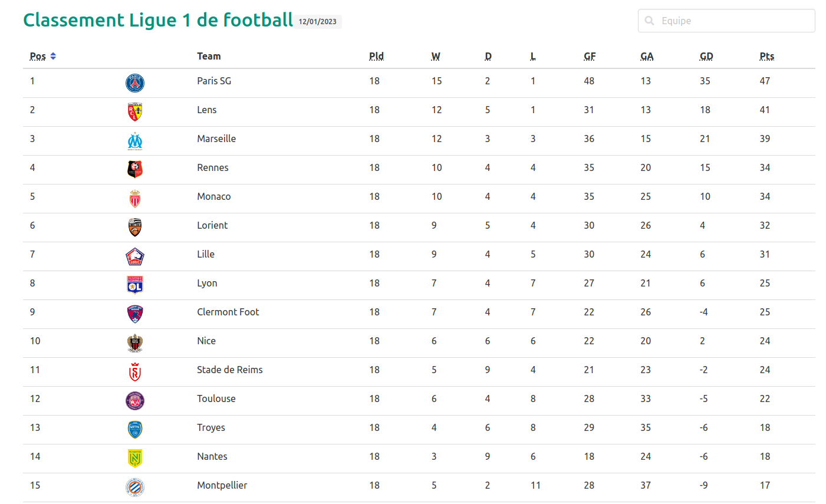This screenshot has height=504, width=826.
Task: Click the Montpellier club logo
Action: tap(135, 487)
